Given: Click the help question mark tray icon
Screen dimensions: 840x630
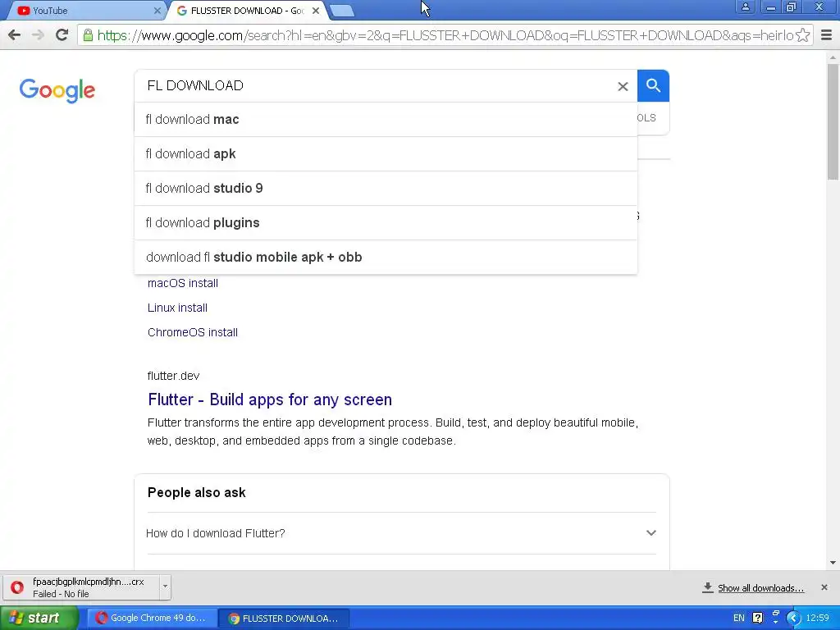Looking at the screenshot, I should (x=757, y=619).
